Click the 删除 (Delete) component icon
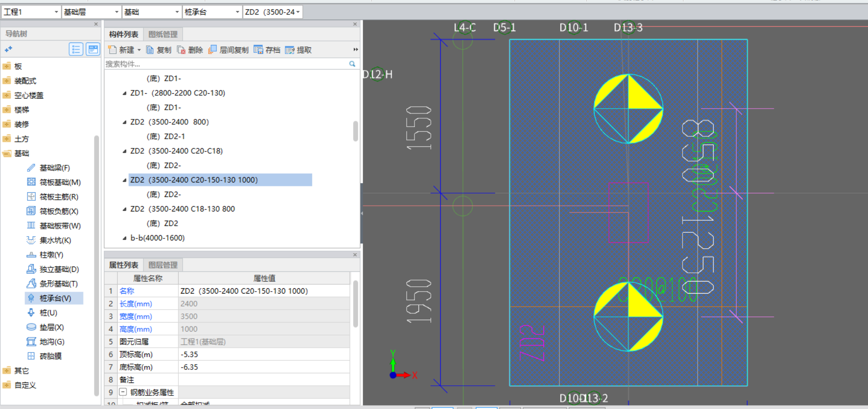This screenshot has width=868, height=409. point(181,50)
